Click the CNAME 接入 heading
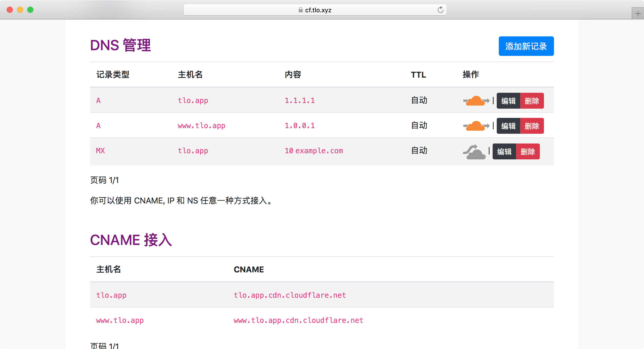Viewport: 644px width, 349px height. point(131,240)
